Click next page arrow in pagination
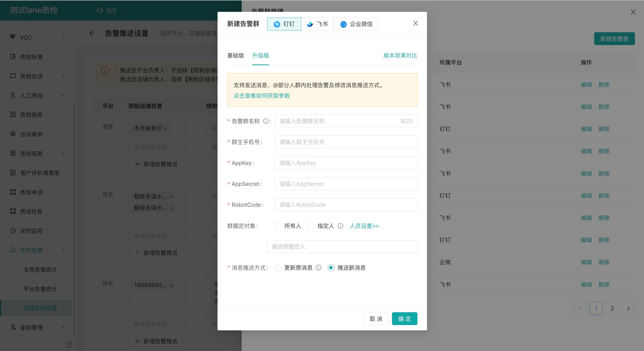Image resolution: width=644 pixels, height=351 pixels. coord(628,308)
